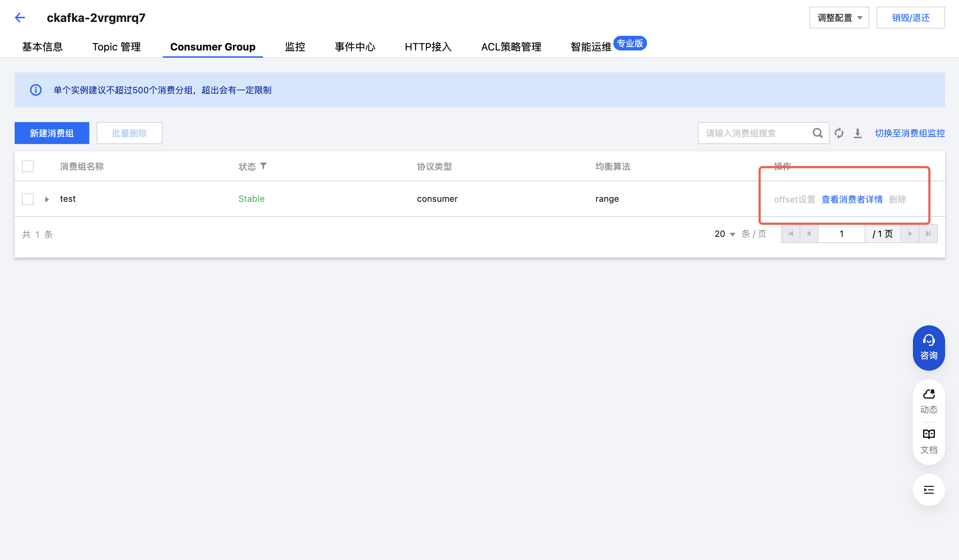Open the 调整配置 dropdown
The image size is (959, 560).
[x=839, y=18]
